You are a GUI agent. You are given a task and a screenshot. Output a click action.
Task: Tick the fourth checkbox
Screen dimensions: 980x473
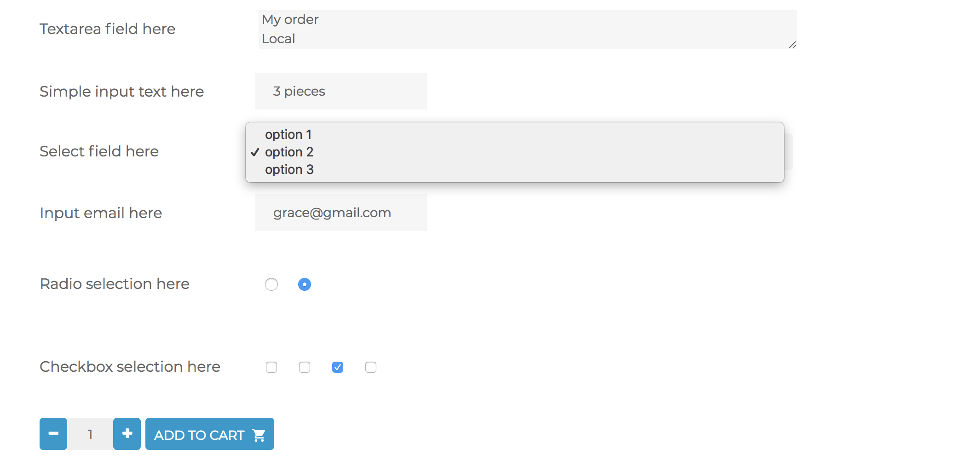point(371,367)
